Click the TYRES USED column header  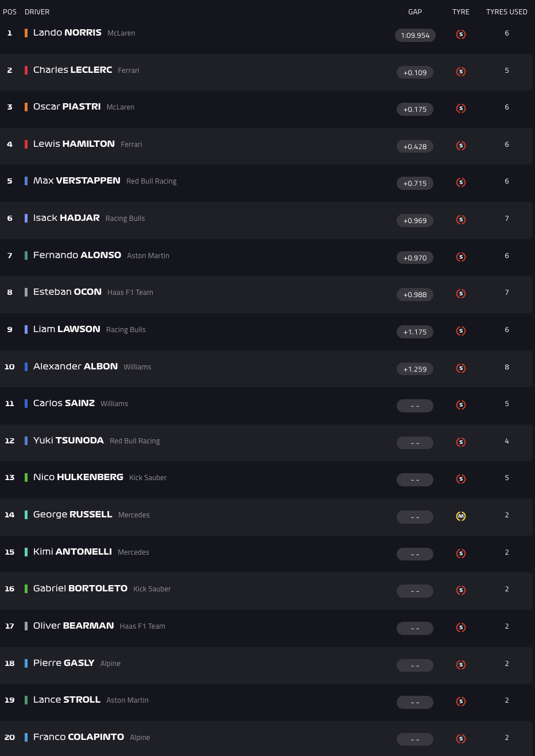506,12
